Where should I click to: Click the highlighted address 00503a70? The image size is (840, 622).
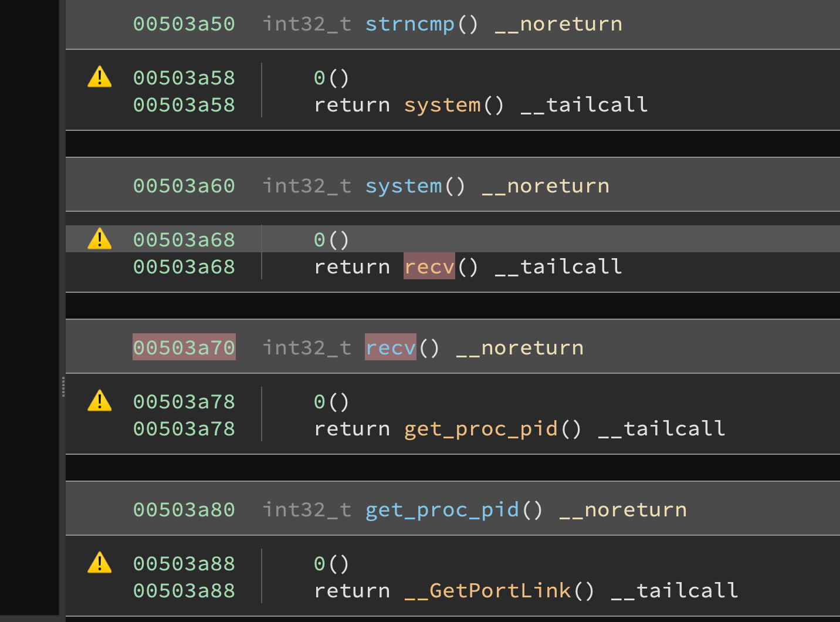click(x=184, y=347)
